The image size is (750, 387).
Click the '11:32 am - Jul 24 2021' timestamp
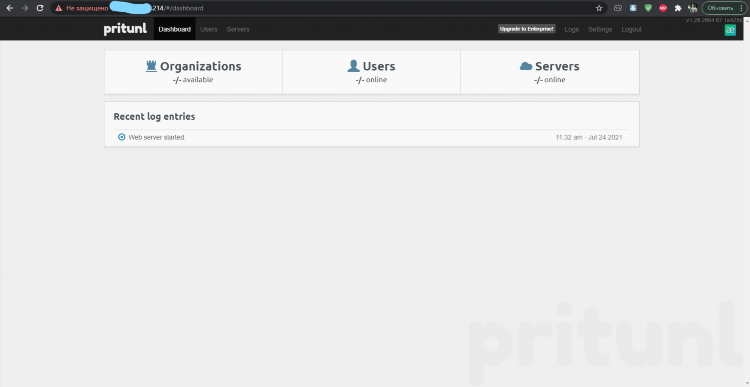coord(589,137)
